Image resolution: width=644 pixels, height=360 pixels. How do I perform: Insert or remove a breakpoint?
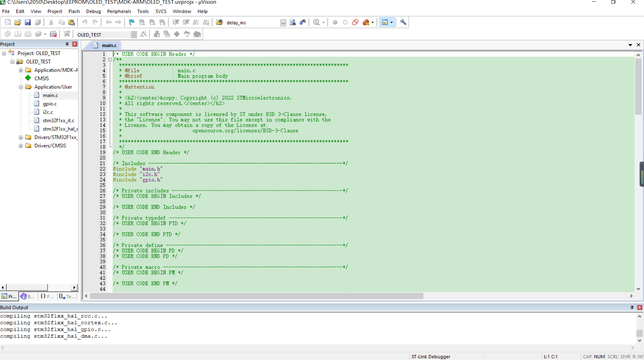tap(335, 23)
